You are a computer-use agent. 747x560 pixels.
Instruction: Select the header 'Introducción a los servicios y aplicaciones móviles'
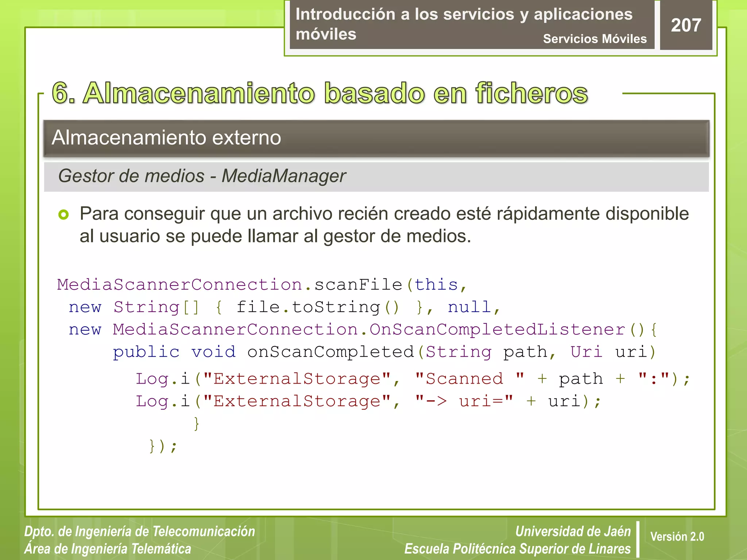click(x=464, y=24)
